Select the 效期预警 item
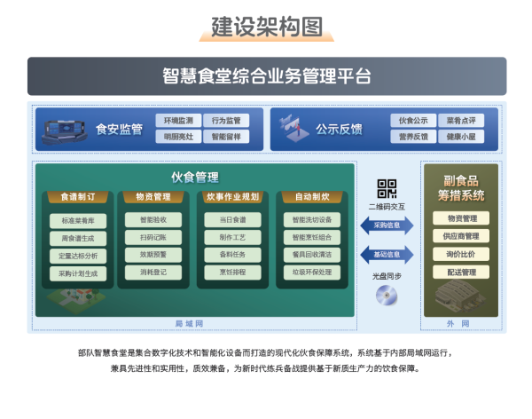 click(x=153, y=255)
